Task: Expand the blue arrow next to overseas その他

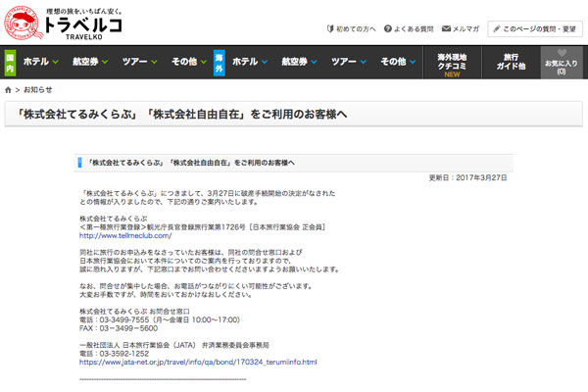Action: (413, 62)
